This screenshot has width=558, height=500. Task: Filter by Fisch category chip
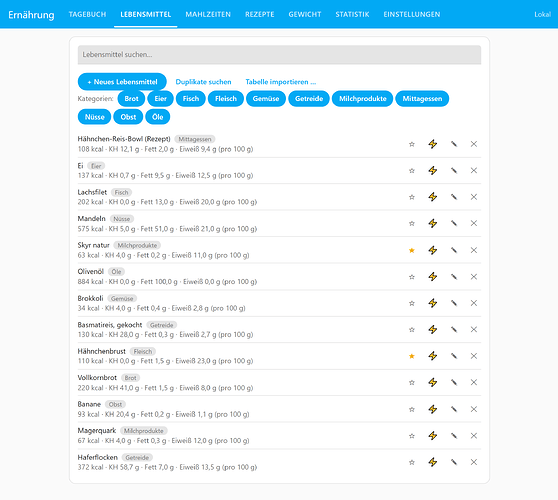(x=191, y=99)
